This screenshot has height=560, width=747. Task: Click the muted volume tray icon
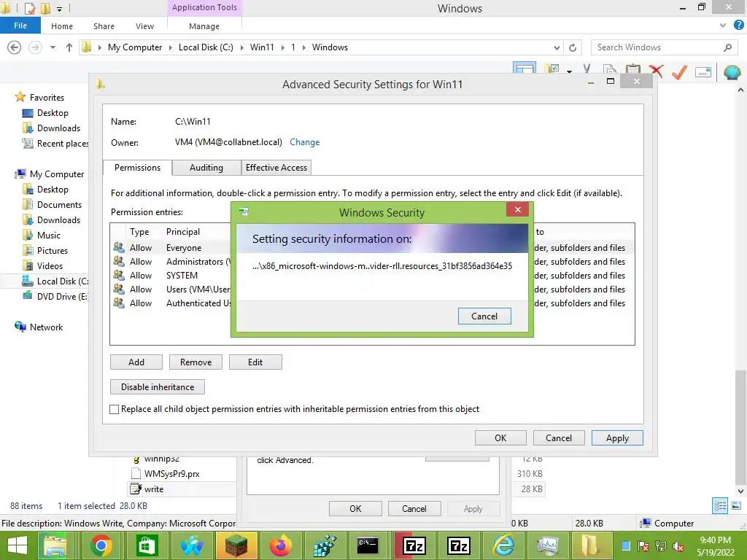[x=678, y=546]
